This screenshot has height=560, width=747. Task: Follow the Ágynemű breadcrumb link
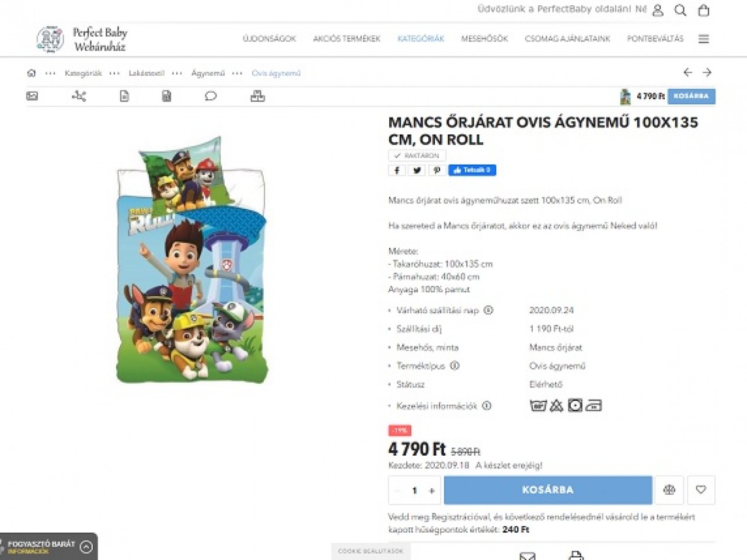pos(208,73)
